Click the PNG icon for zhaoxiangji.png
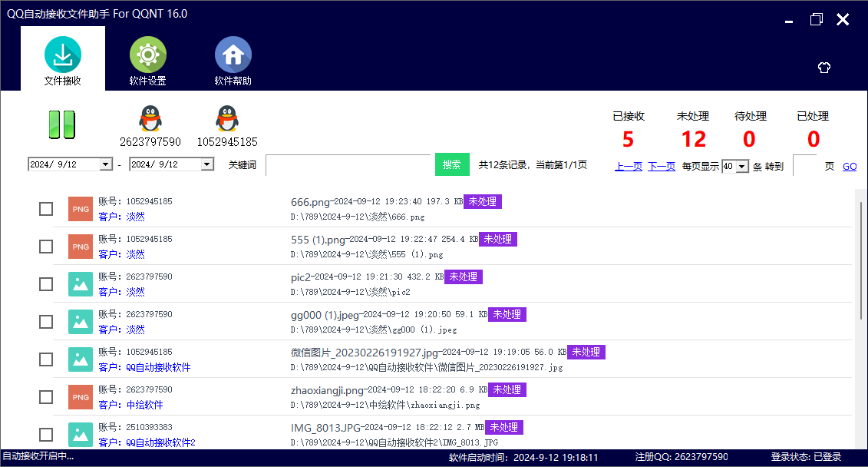The height and width of the screenshot is (467, 868). click(x=81, y=397)
